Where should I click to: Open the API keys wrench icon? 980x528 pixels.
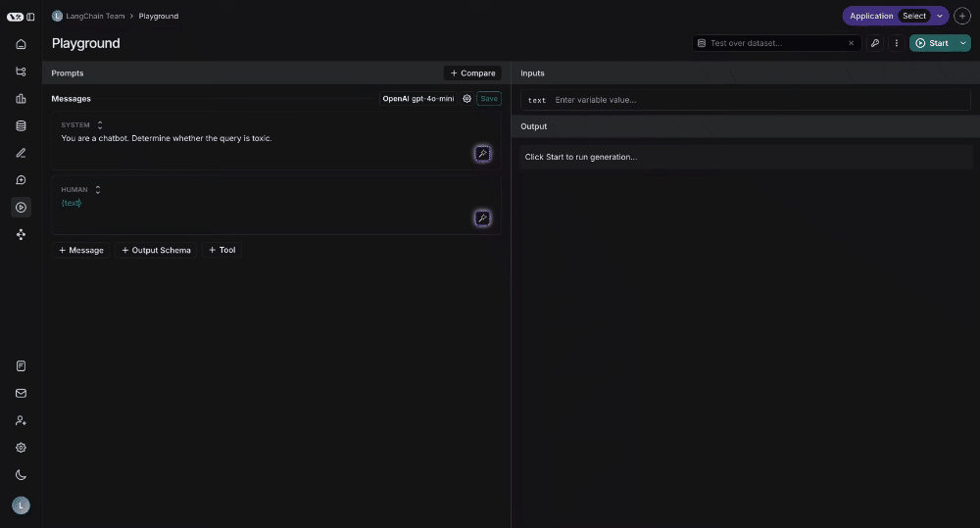click(x=875, y=43)
